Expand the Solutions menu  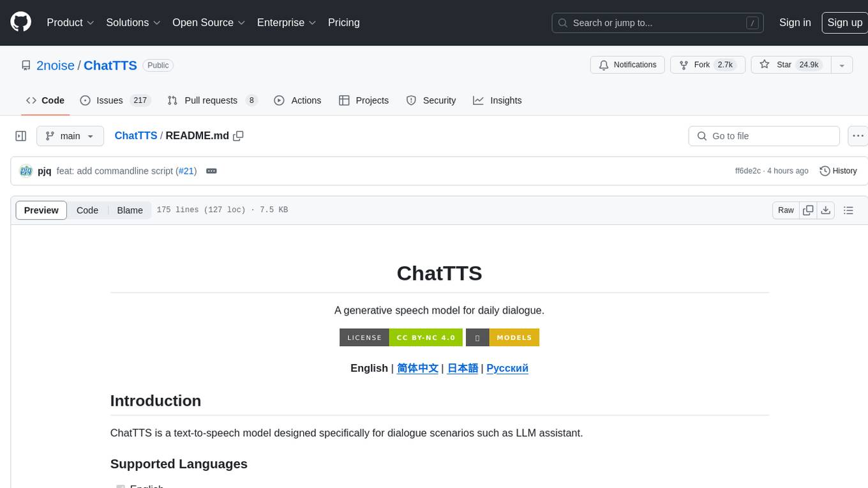click(133, 22)
